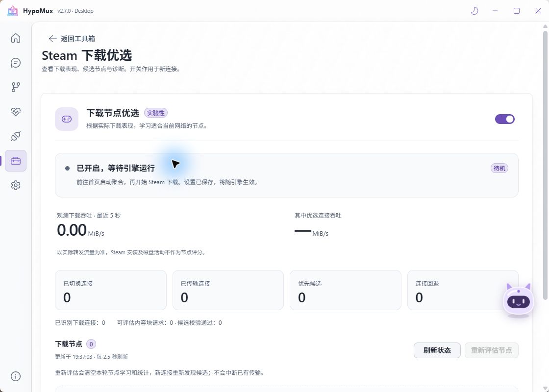
Task: Click the v2.7.0 · Desktop version label
Action: pos(75,11)
